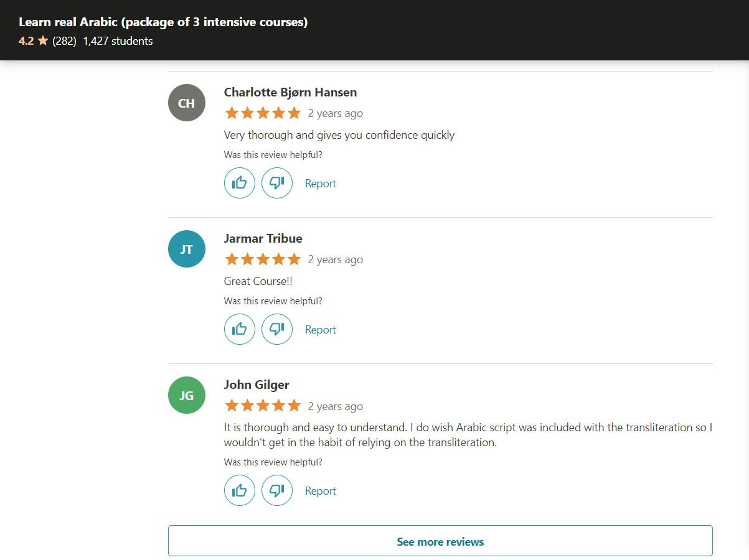The width and height of the screenshot is (749, 560).
Task: Click the JG green avatar circle
Action: point(187,395)
